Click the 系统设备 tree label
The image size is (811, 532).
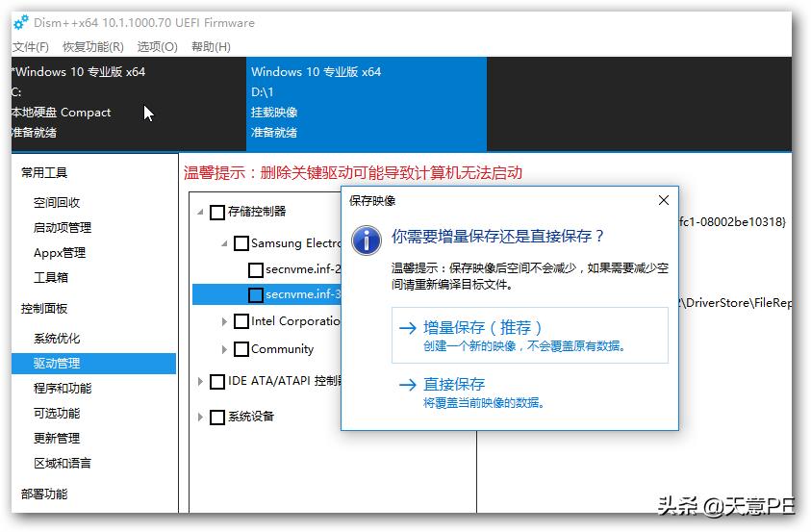251,417
